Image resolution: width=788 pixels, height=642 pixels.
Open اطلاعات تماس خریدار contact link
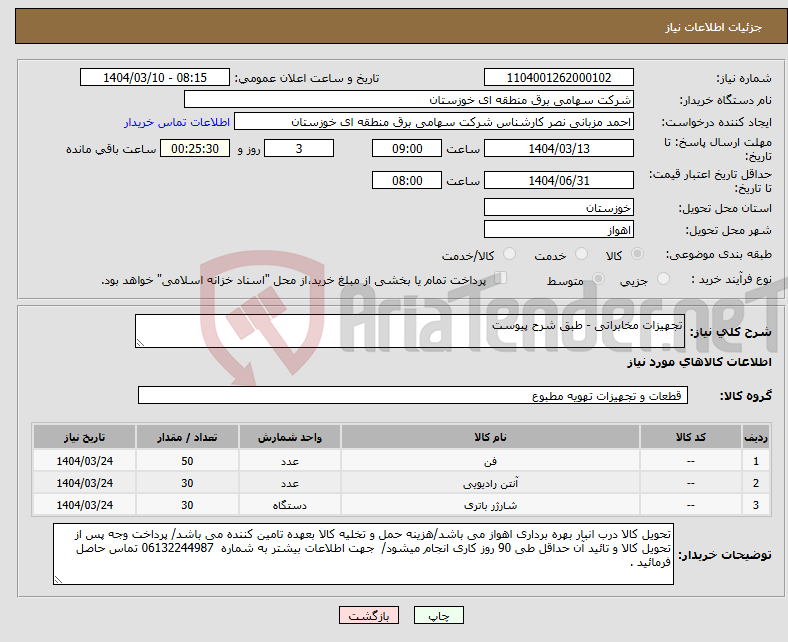pyautogui.click(x=177, y=122)
